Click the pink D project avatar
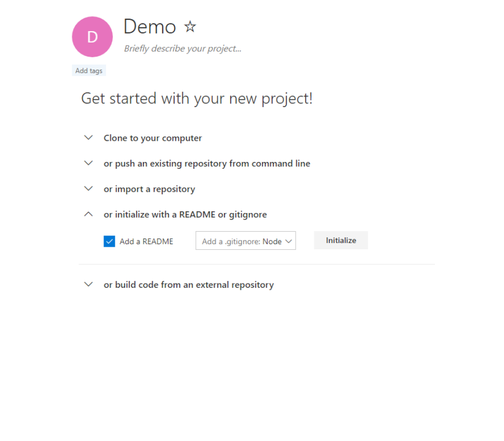The width and height of the screenshot is (504, 441). pos(92,37)
